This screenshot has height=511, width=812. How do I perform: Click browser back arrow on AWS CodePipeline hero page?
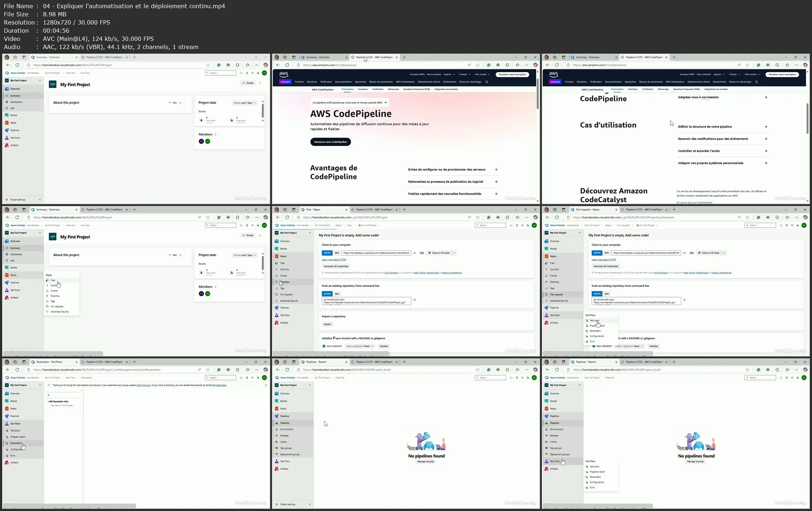[278, 65]
